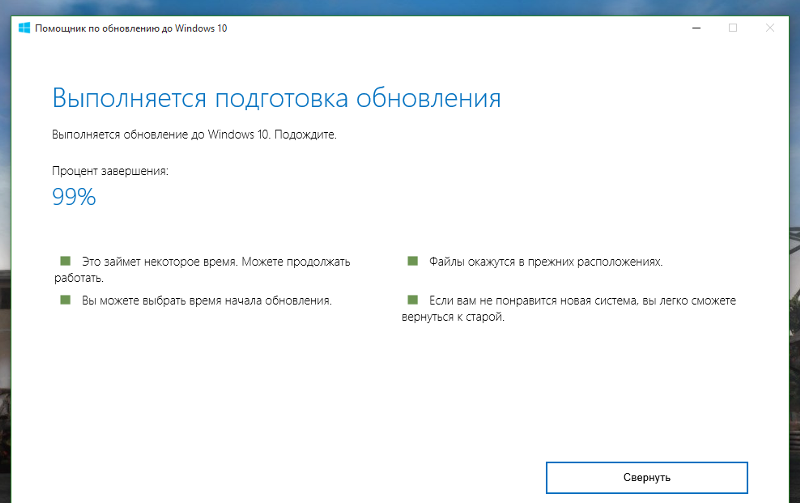Click the Свернуть button

click(646, 477)
